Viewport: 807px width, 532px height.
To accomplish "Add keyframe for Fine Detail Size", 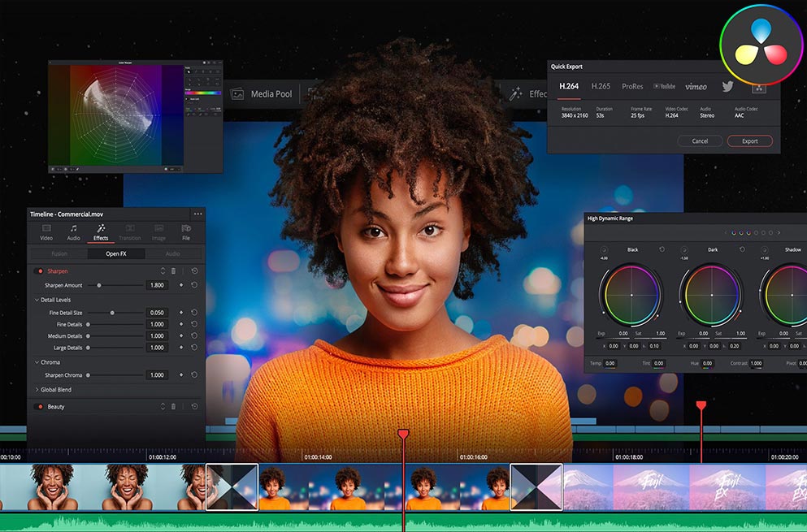I will click(181, 313).
